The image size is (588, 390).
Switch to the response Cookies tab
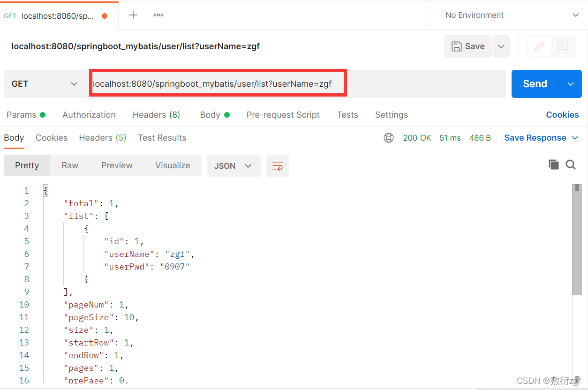pyautogui.click(x=52, y=138)
